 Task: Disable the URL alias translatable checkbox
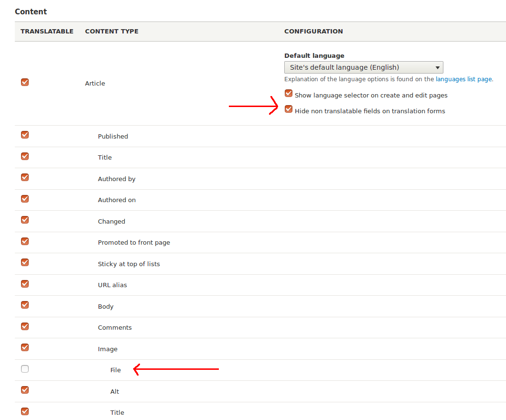24,284
